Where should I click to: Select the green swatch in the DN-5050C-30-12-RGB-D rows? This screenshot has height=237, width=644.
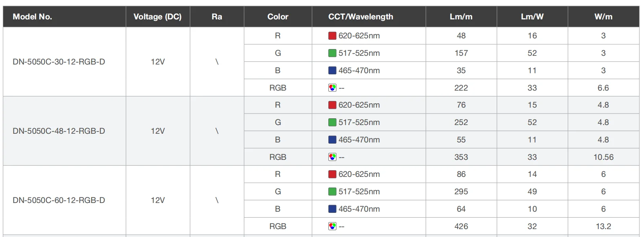pos(332,53)
